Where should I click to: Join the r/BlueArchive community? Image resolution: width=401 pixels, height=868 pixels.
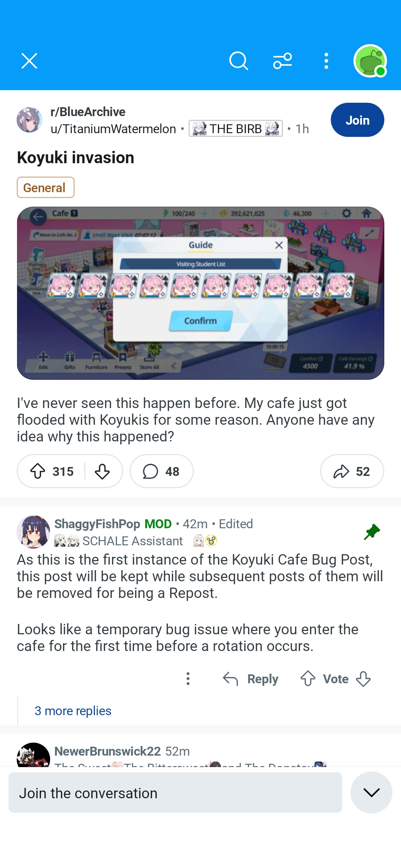pyautogui.click(x=357, y=120)
